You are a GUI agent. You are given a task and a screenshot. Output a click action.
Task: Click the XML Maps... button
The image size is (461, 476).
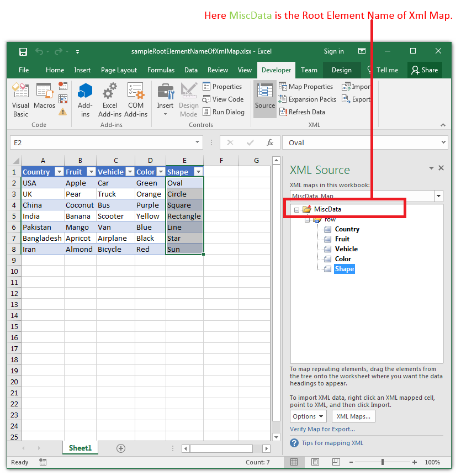tap(353, 416)
